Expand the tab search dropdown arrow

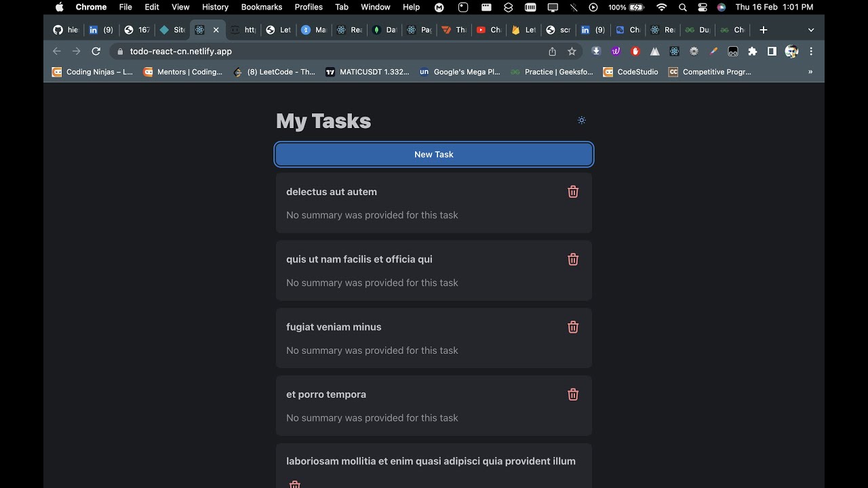(x=811, y=30)
